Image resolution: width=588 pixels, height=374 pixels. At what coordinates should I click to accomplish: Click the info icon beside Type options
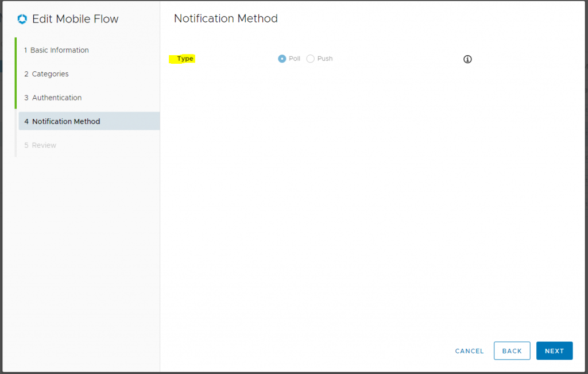[x=467, y=59]
